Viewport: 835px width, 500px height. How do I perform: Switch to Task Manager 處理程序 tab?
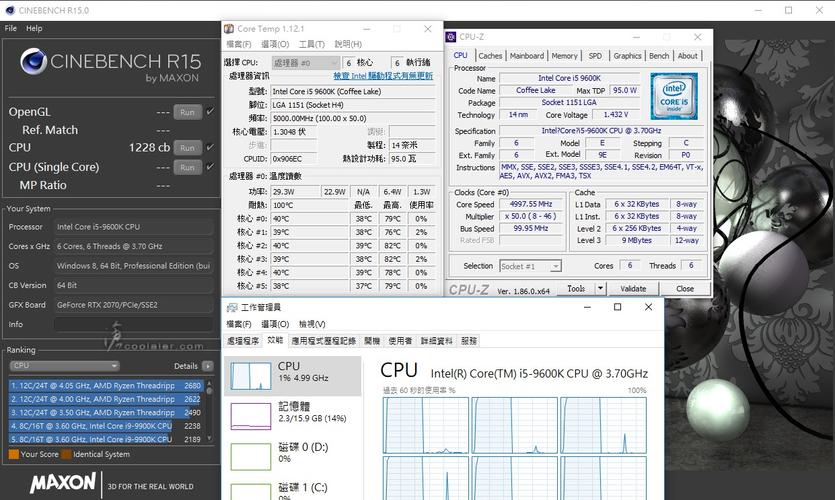click(243, 341)
